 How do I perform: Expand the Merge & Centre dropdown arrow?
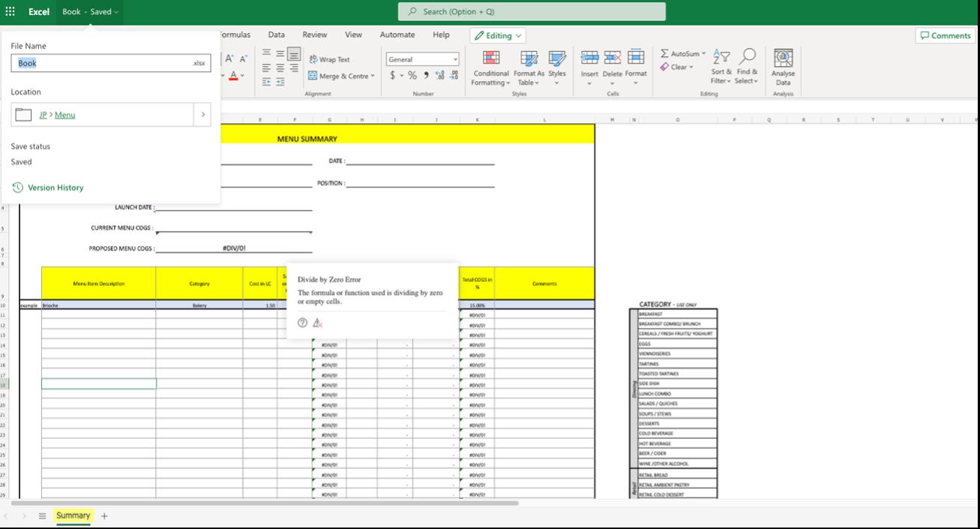(x=373, y=77)
